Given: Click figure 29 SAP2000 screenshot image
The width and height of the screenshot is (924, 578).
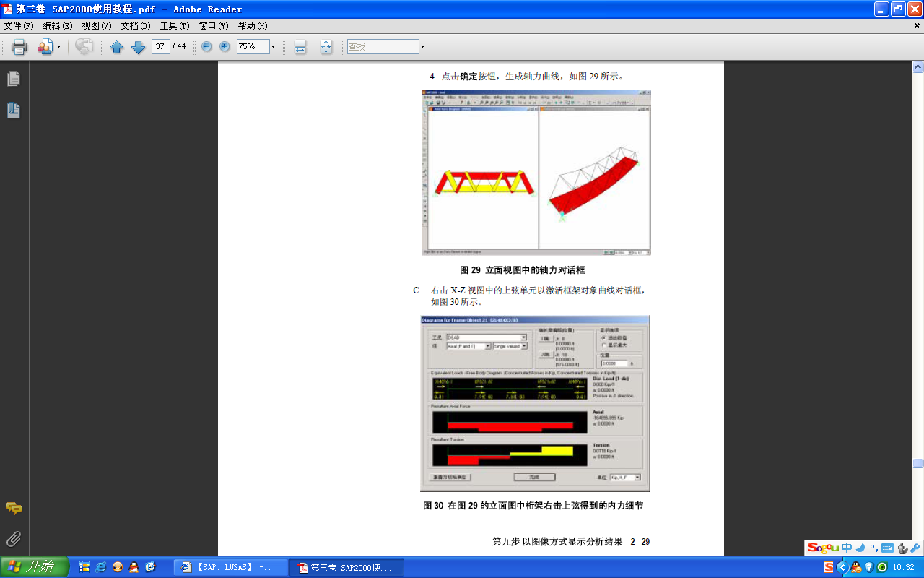Looking at the screenshot, I should pos(536,173).
